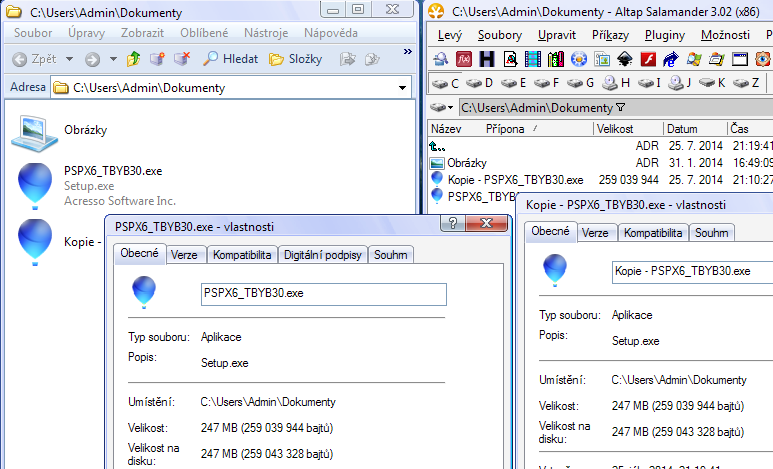Open the Pluginy menu in Salamander
Viewport: 773px width, 469px height.
pos(665,35)
